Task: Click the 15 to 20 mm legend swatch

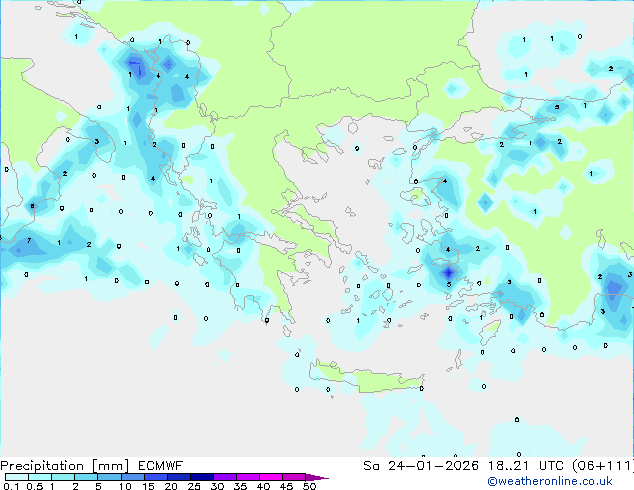Action: pyautogui.click(x=156, y=477)
